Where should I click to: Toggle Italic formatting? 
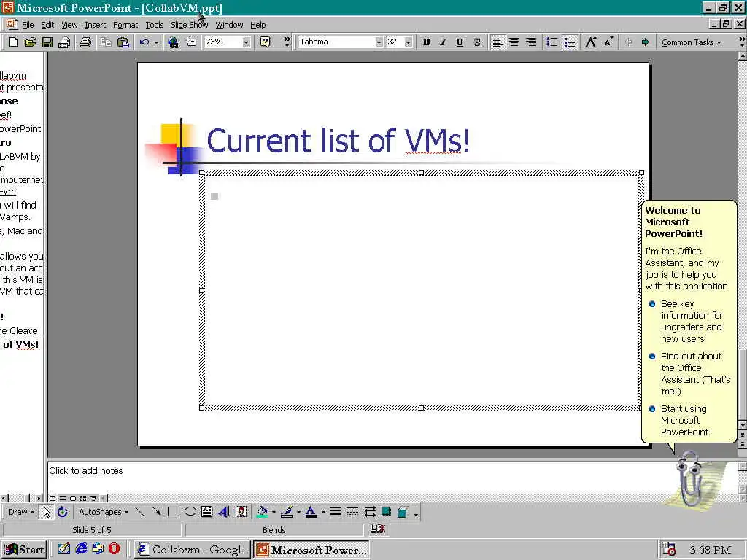(x=443, y=42)
